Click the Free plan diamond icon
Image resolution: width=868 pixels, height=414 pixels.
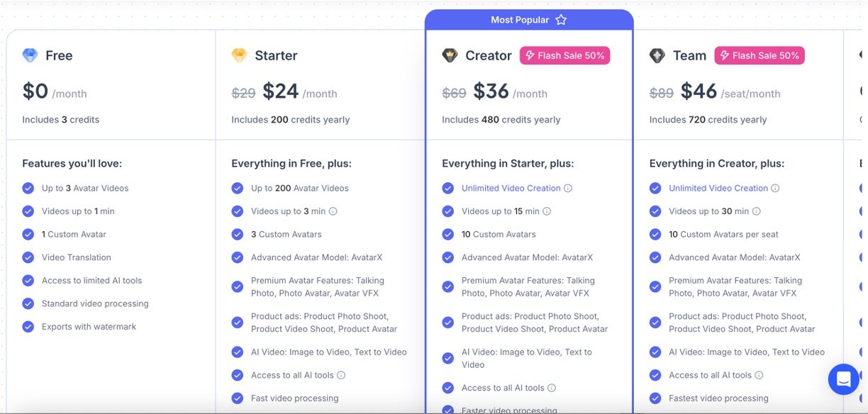click(x=30, y=55)
